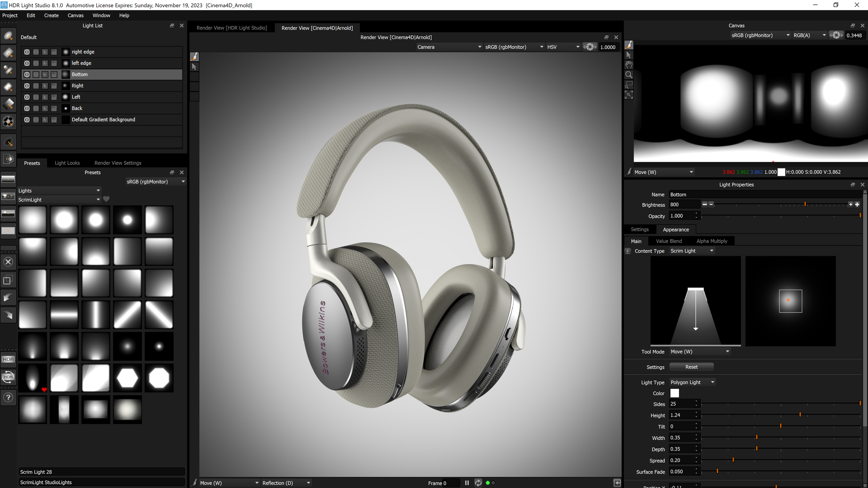Enable solo mode on the Bottom light
The image size is (868, 488).
36,74
